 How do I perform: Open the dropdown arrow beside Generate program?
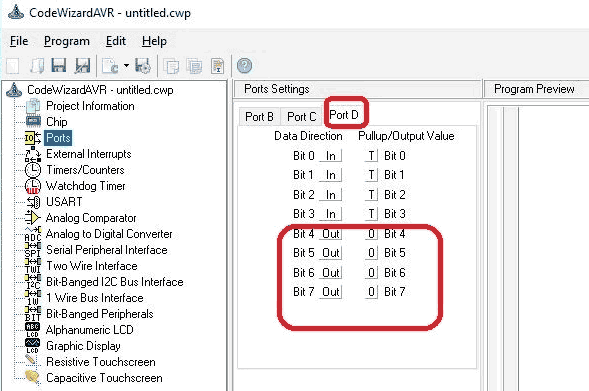point(126,65)
